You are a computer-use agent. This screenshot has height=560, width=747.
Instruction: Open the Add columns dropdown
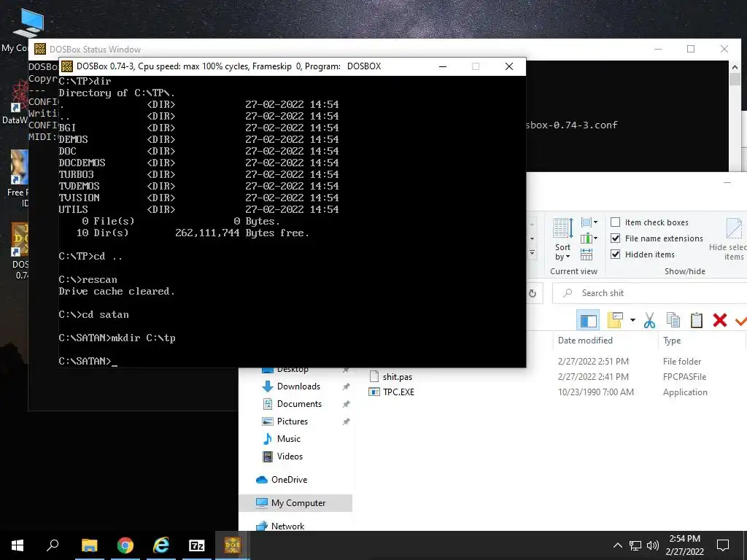coord(589,238)
